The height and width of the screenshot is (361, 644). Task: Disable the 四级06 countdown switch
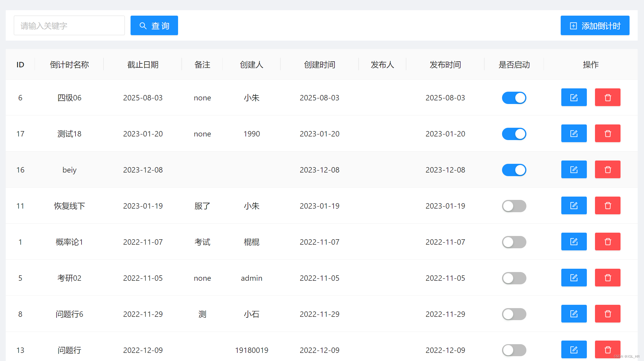(514, 98)
